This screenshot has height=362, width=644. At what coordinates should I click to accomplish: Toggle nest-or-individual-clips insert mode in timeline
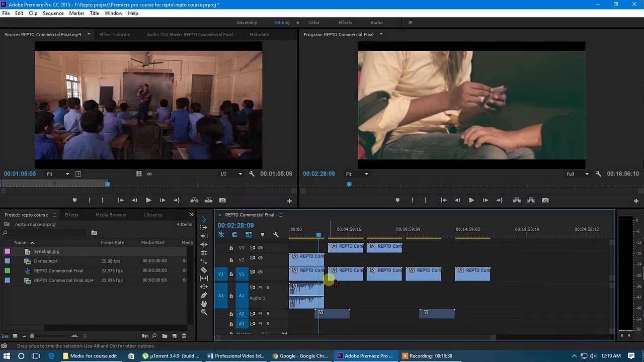coord(221,235)
